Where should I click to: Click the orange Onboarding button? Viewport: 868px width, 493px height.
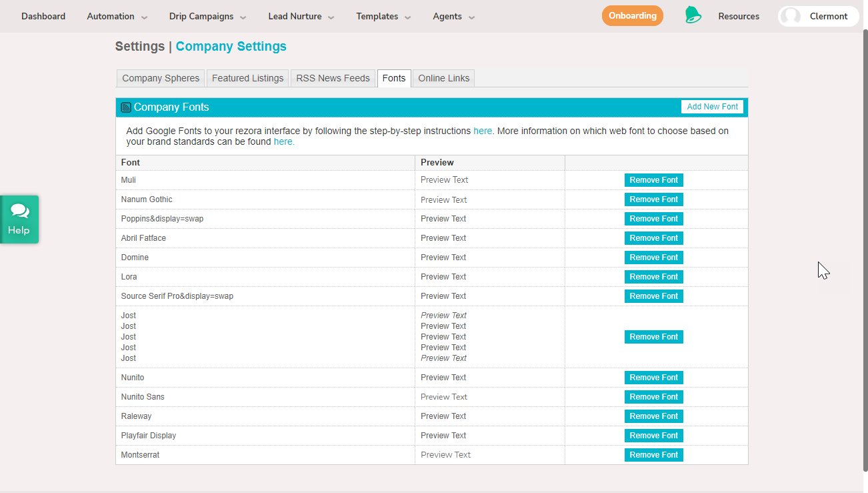coord(633,15)
